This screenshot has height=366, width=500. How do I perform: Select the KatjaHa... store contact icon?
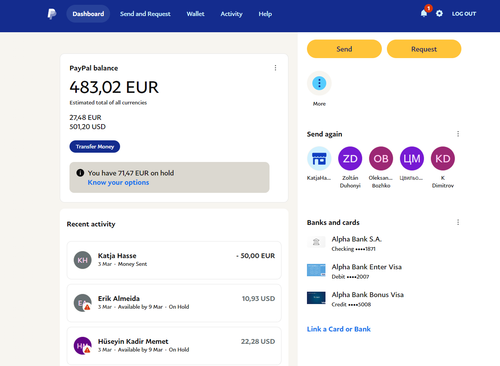click(x=319, y=159)
